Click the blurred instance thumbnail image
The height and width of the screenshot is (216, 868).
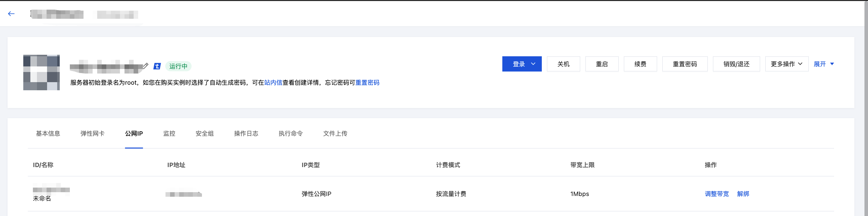[42, 73]
